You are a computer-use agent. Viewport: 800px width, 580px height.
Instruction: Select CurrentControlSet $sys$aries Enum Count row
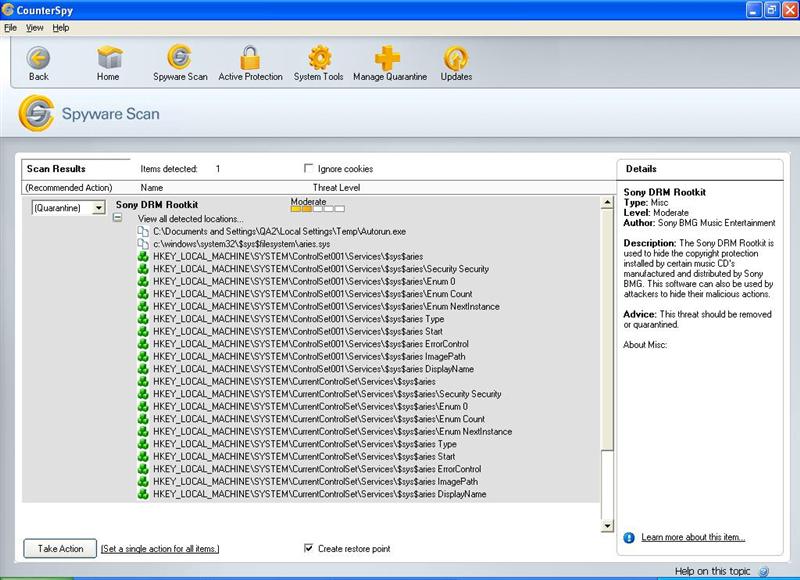pyautogui.click(x=319, y=419)
